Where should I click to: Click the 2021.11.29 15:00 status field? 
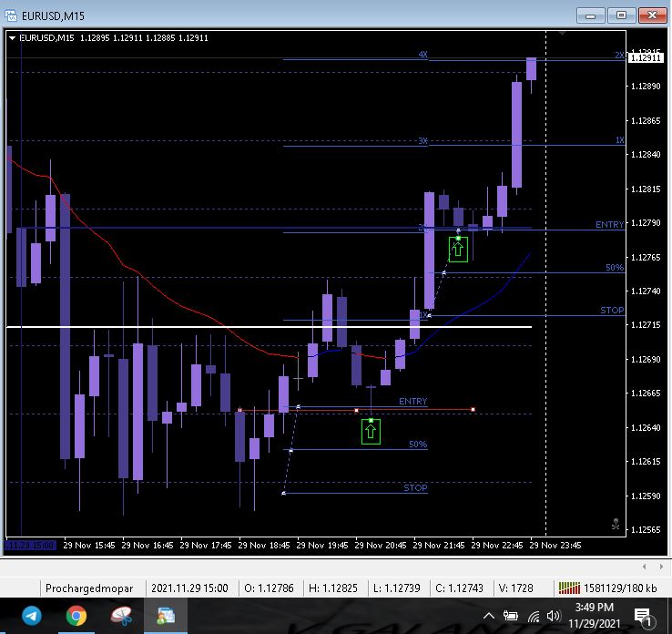[189, 588]
